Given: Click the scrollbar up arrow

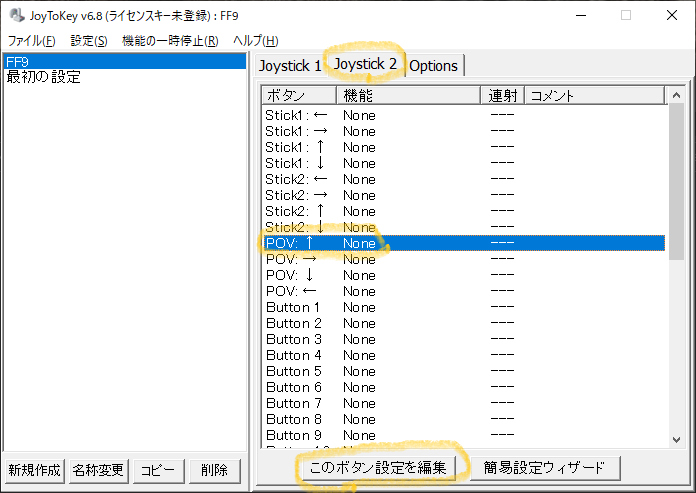Looking at the screenshot, I should coord(676,95).
